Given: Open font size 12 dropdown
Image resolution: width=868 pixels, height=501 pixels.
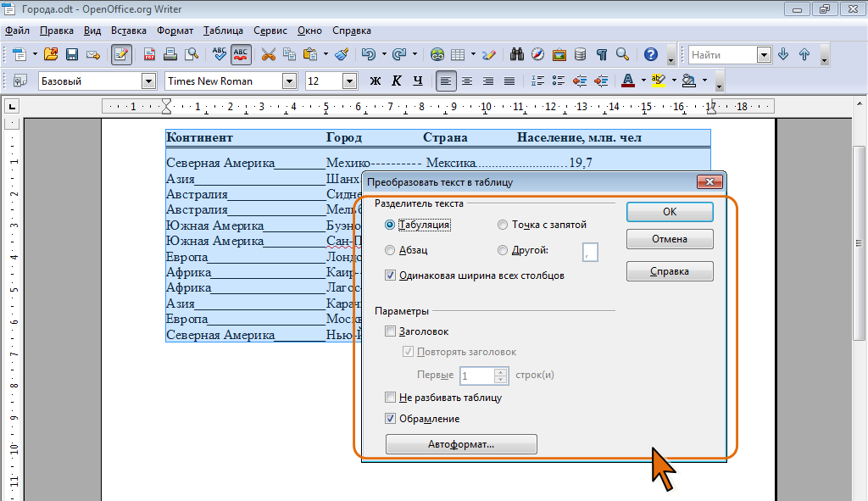Looking at the screenshot, I should click(349, 81).
